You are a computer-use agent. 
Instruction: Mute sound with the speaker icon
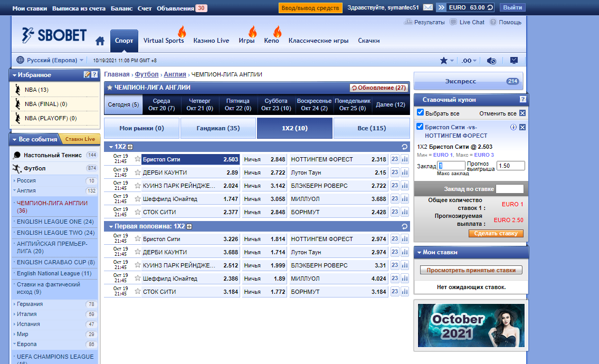point(491,61)
